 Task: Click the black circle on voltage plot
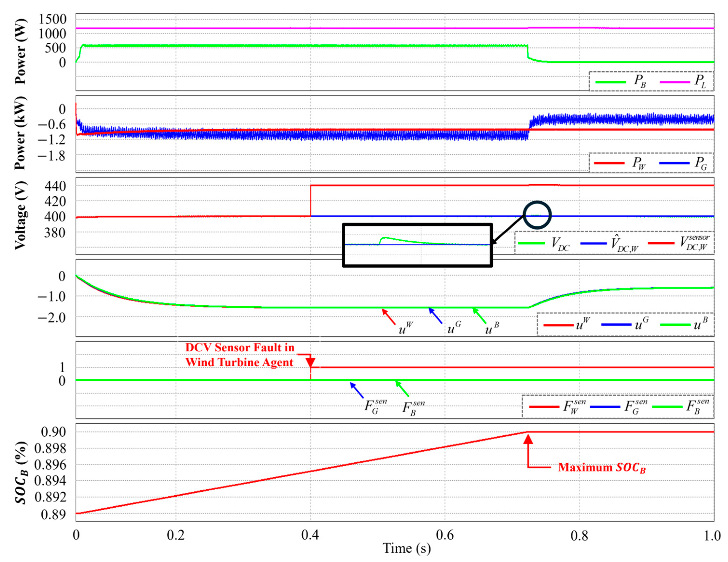537,215
